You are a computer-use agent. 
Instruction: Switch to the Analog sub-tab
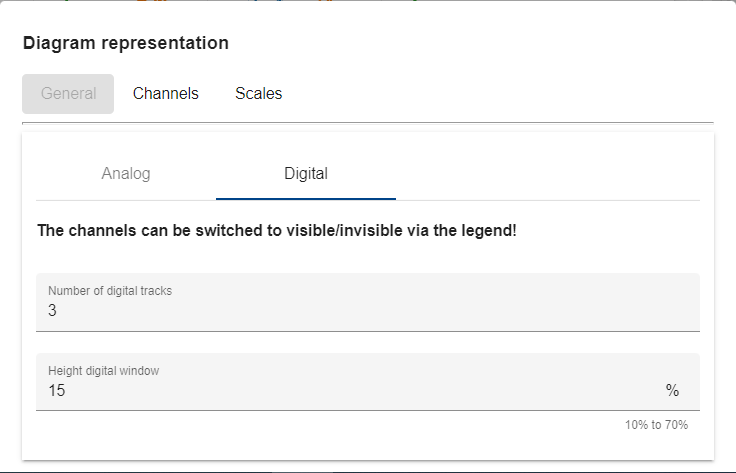(126, 173)
